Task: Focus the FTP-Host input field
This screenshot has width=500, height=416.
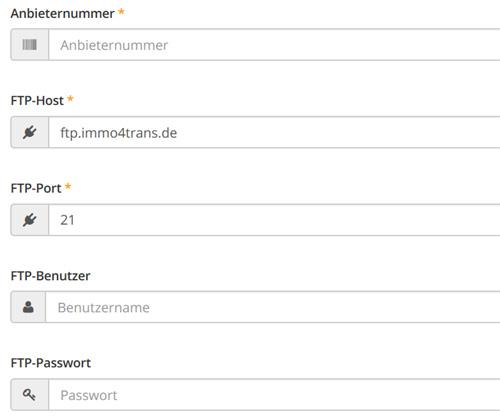Action: [274, 132]
